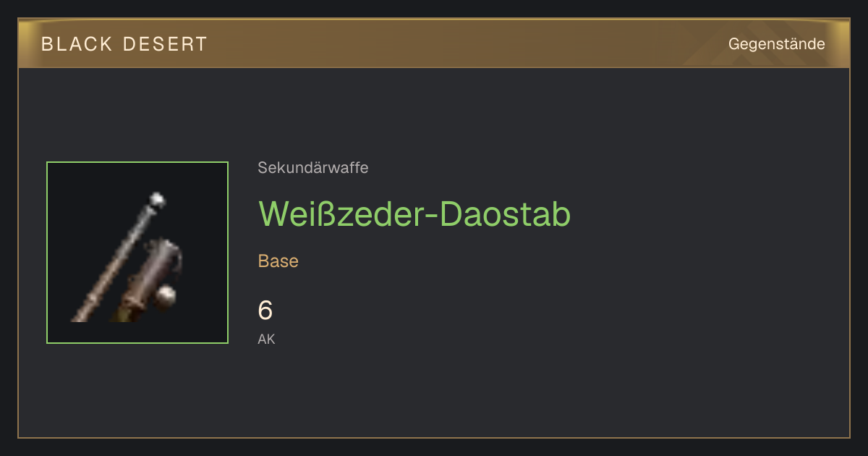Click the AK stat label
Viewport: 868px width, 456px height.
tap(266, 339)
